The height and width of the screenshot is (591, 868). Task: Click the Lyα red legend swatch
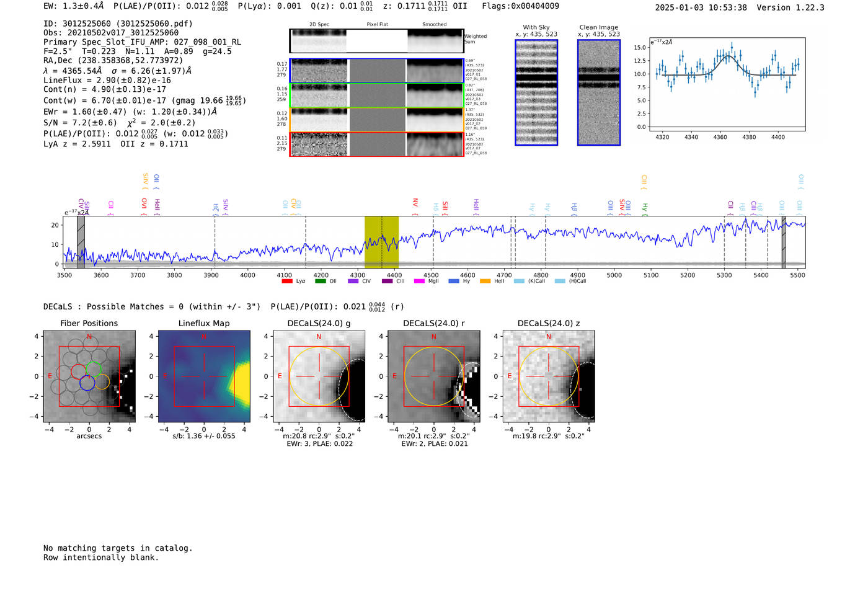[x=287, y=282]
